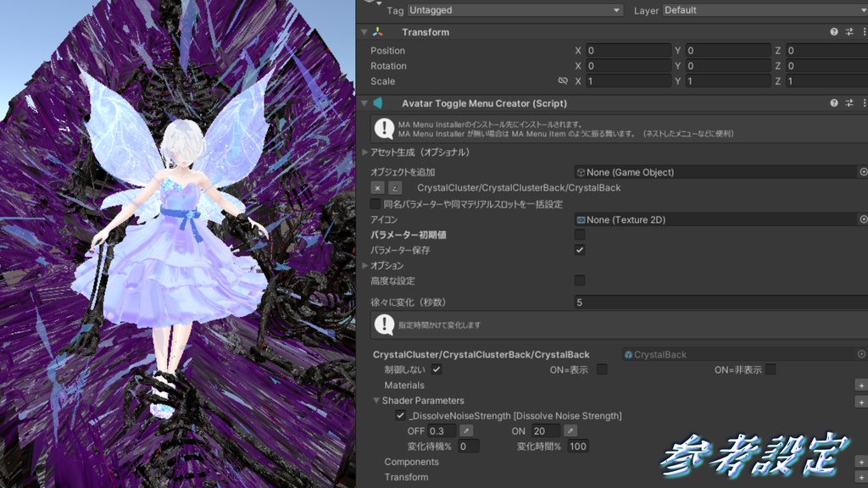Click the plus button next to Materials

(860, 384)
